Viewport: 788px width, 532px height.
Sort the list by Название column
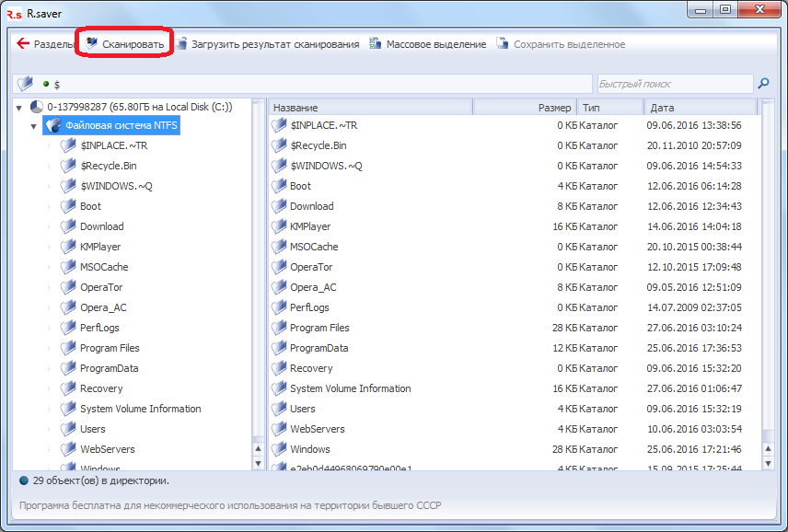368,108
